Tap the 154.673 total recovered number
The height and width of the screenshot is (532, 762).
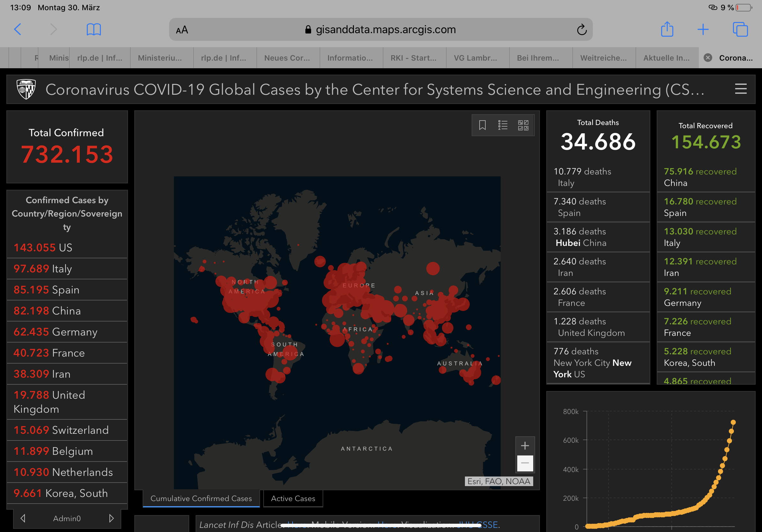coord(706,142)
